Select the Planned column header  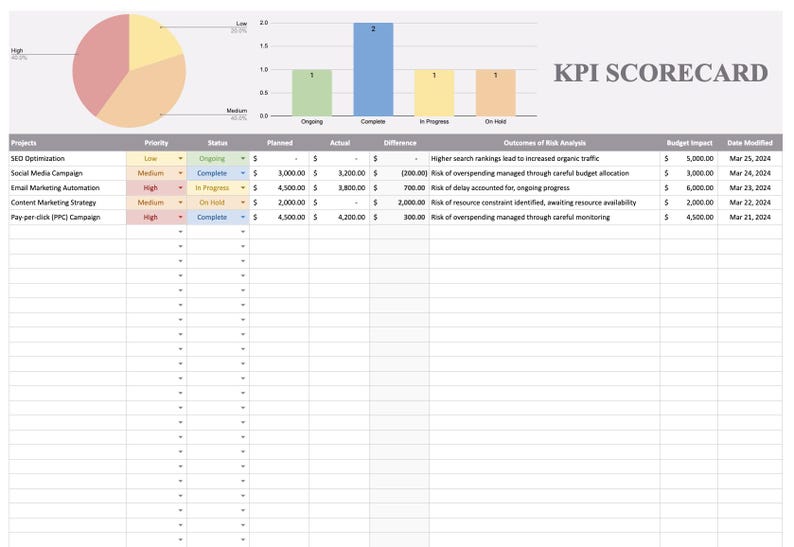coord(280,143)
